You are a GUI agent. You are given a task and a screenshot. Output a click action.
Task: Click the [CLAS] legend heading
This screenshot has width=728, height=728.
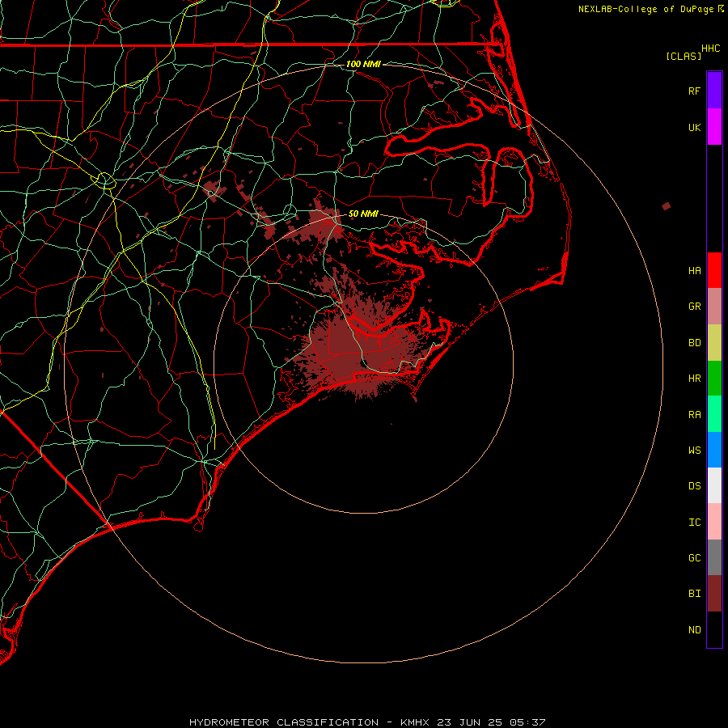coord(684,56)
